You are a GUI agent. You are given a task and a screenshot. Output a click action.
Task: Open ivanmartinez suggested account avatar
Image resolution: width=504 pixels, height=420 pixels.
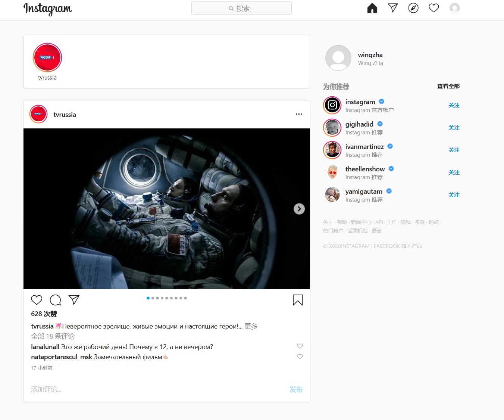[x=332, y=150]
